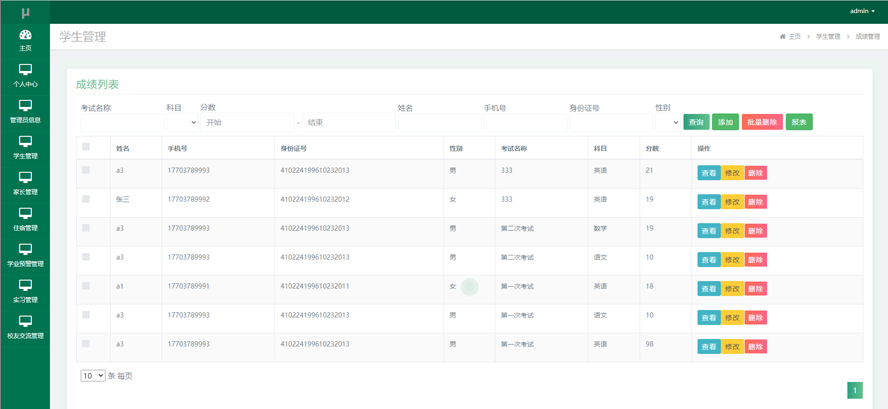Click the red 批量删除 button
Image resolution: width=888 pixels, height=409 pixels.
tap(762, 122)
